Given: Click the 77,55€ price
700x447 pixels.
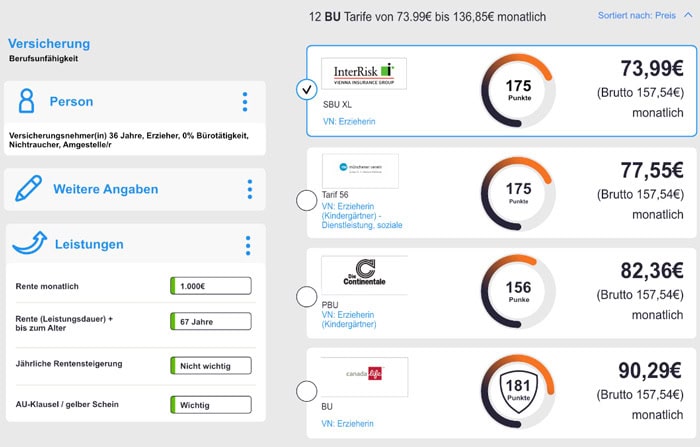Looking at the screenshot, I should point(652,170).
